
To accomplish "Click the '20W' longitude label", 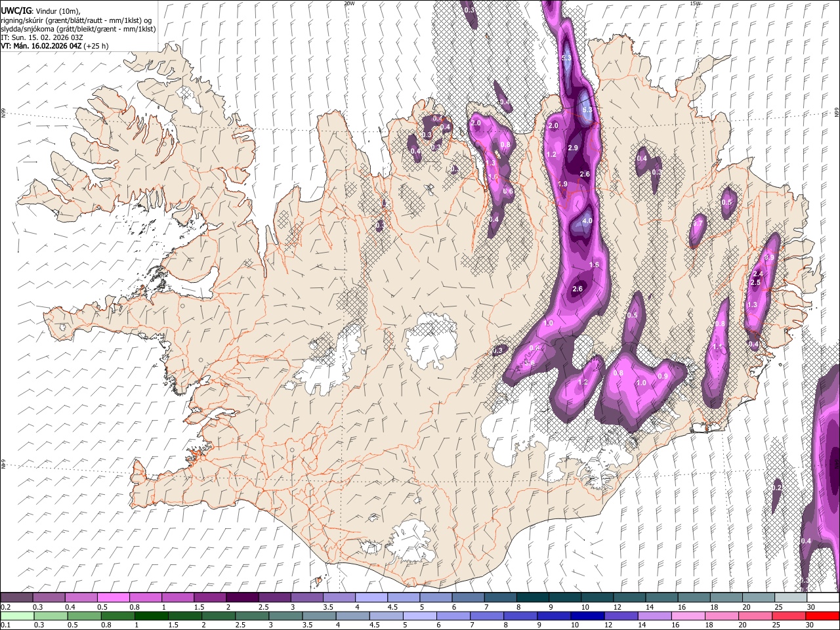I will [349, 3].
